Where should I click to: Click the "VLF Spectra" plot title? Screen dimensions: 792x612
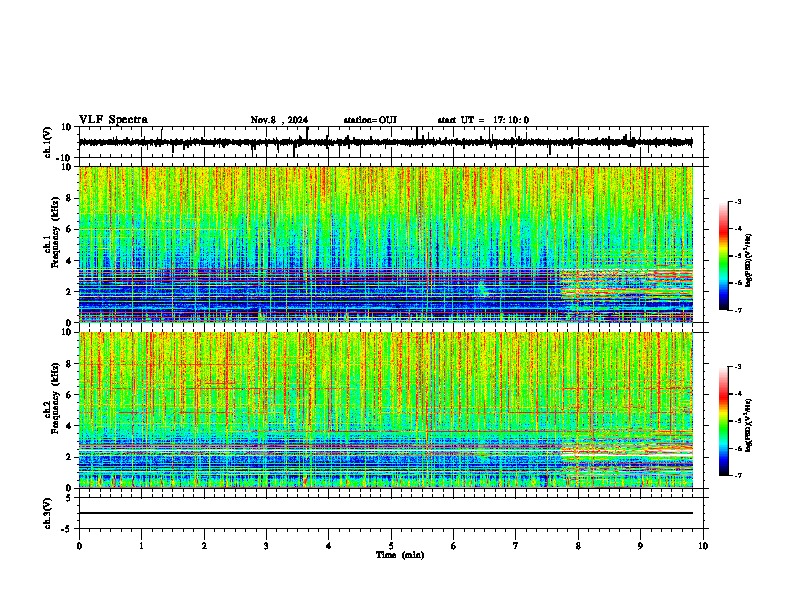tap(113, 120)
